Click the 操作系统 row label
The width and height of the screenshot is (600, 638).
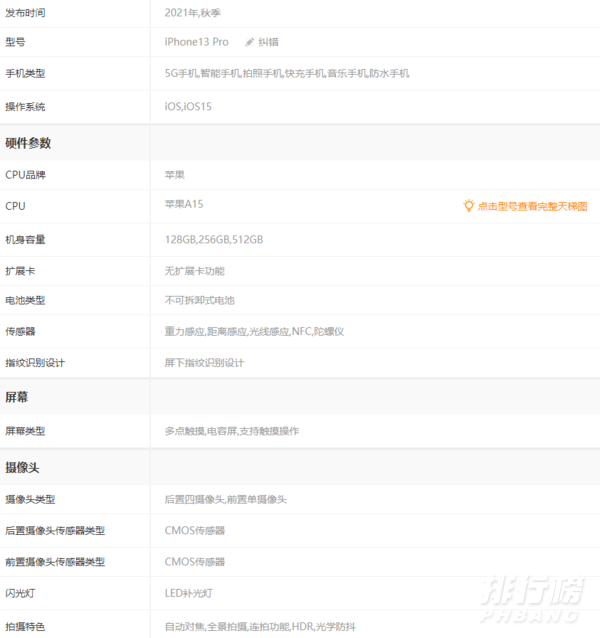pyautogui.click(x=25, y=107)
